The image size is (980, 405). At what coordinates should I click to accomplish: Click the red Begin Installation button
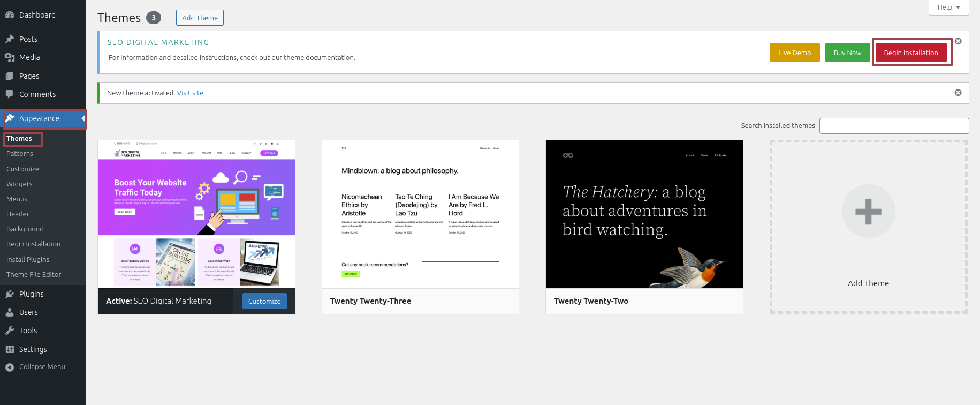(x=911, y=52)
